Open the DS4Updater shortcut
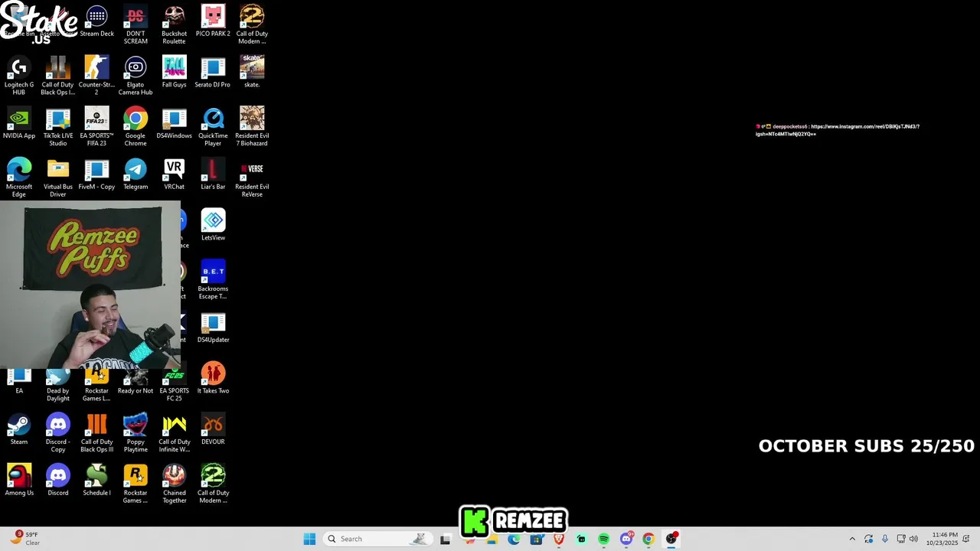This screenshot has height=551, width=980. 213,328
